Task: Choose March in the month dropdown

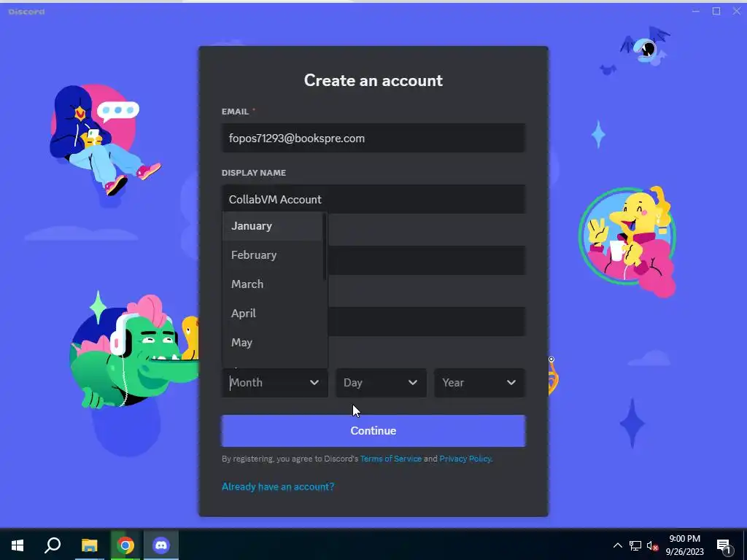Action: coord(273,284)
